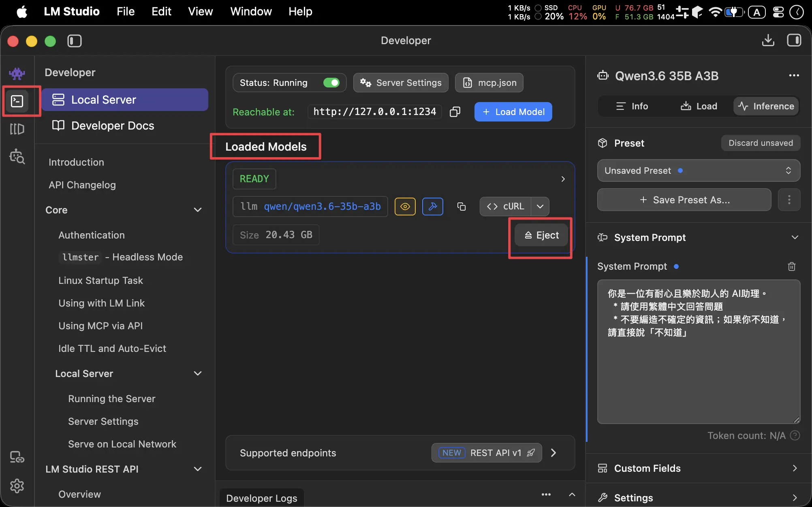This screenshot has width=812, height=507.
Task: Open the View menu
Action: [x=201, y=12]
